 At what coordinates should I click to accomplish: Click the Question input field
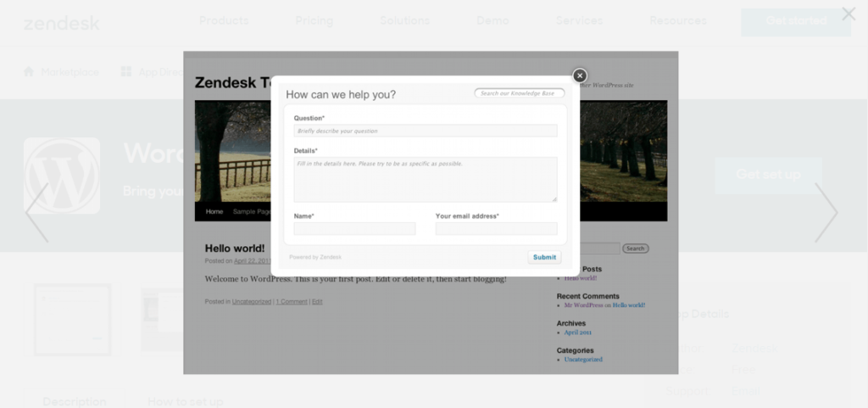(426, 131)
